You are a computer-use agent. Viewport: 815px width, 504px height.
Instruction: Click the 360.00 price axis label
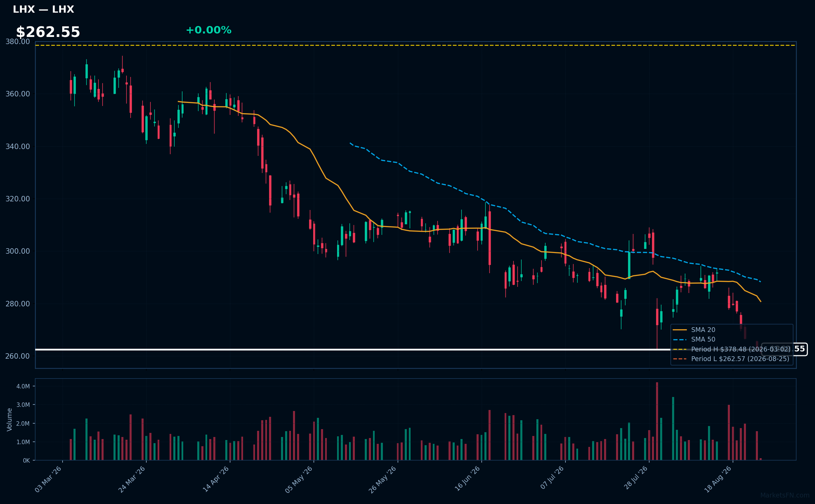18,94
